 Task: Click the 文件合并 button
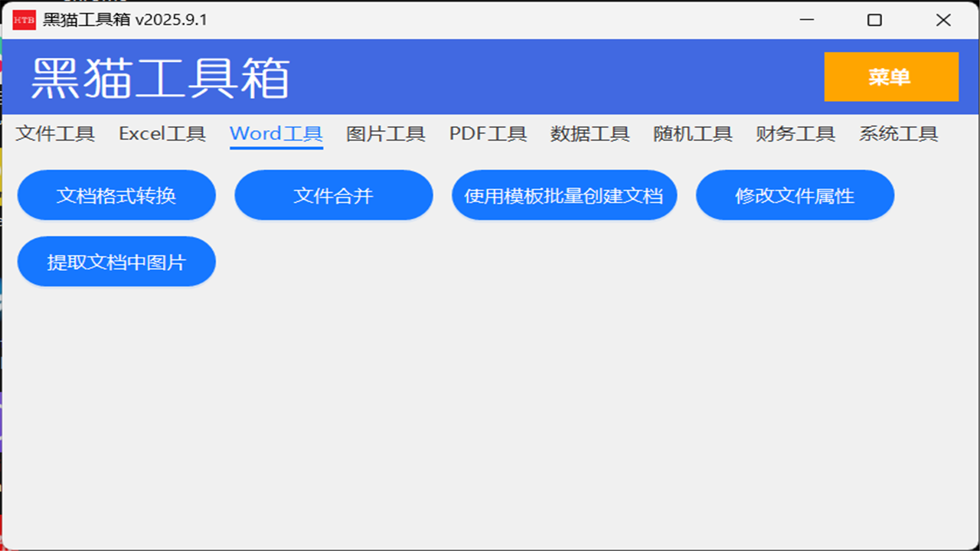tap(333, 195)
